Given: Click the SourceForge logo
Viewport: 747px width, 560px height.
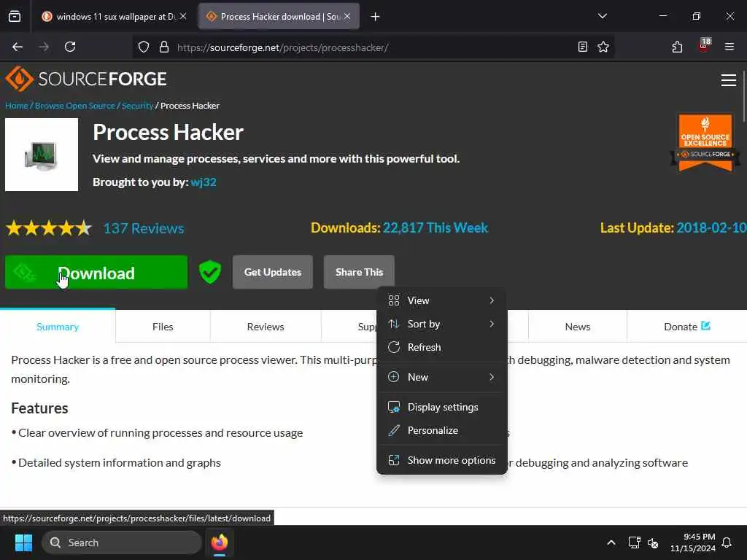Looking at the screenshot, I should coord(86,79).
